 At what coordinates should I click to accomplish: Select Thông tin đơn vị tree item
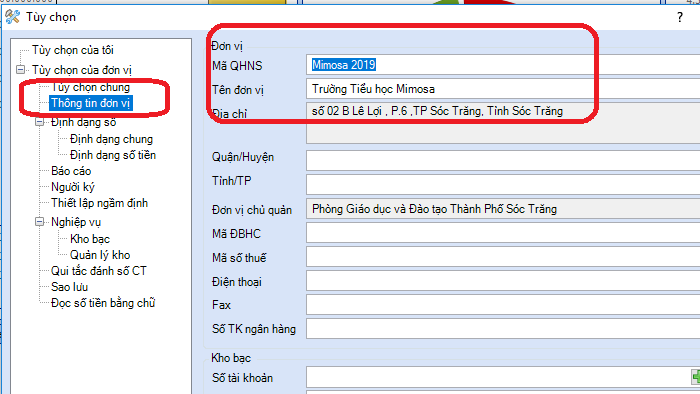point(91,103)
